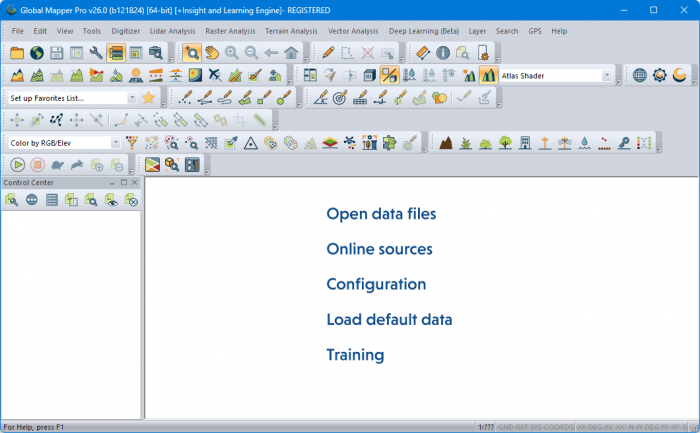Click the star Favorites icon

coord(148,98)
